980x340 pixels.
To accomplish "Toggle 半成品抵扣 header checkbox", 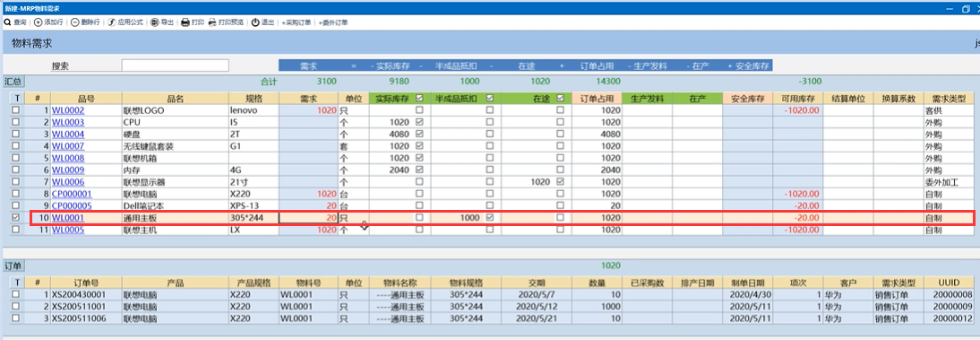I will (490, 99).
